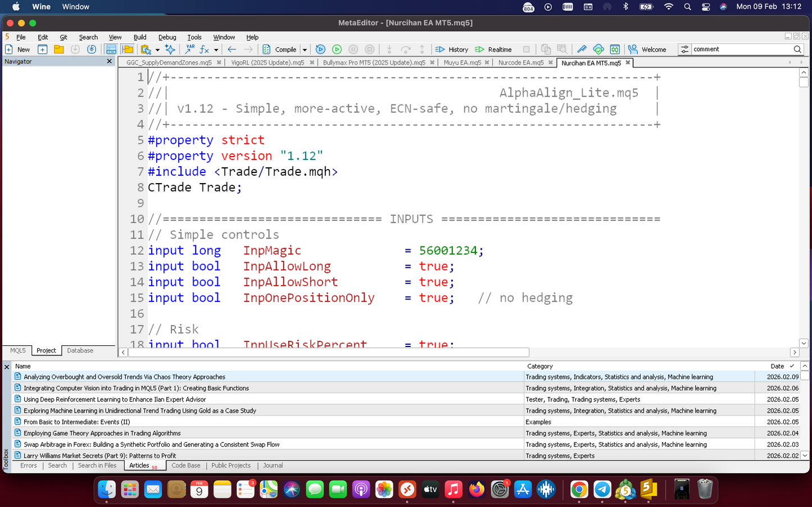Open the Compile dropdown arrow
This screenshot has width=812, height=507.
305,49
